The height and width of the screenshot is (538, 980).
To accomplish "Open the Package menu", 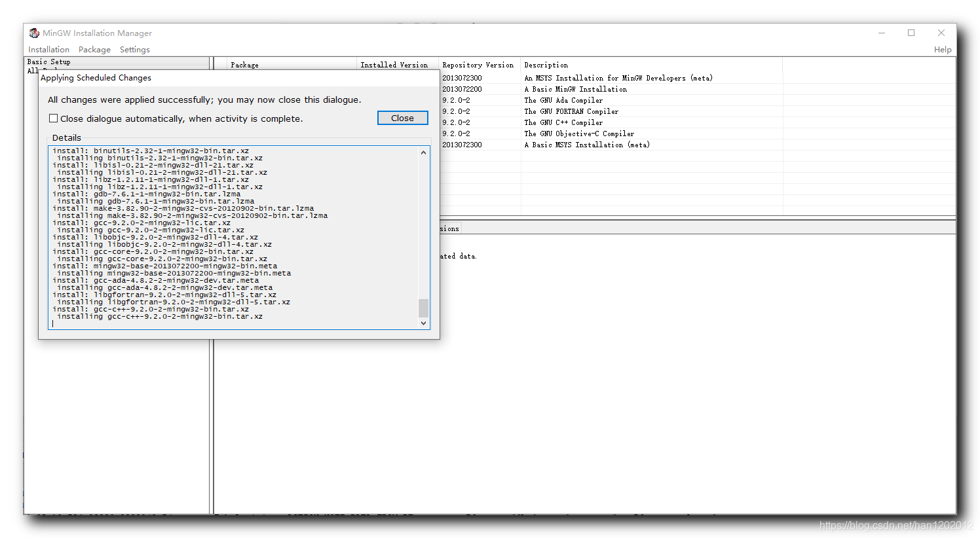I will (x=94, y=50).
